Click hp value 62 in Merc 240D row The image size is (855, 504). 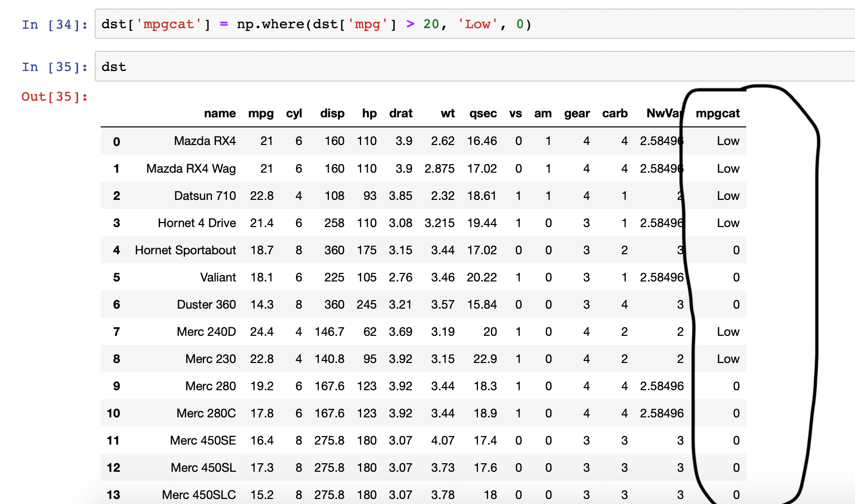pyautogui.click(x=370, y=332)
